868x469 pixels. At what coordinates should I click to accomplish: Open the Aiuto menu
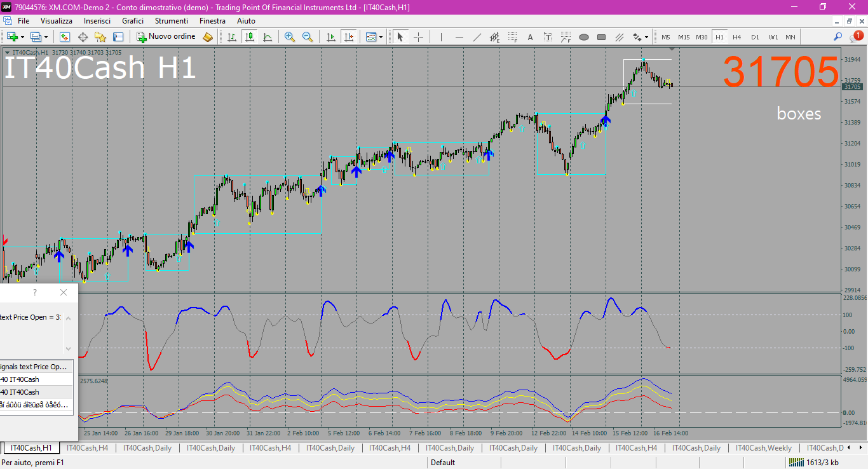246,21
